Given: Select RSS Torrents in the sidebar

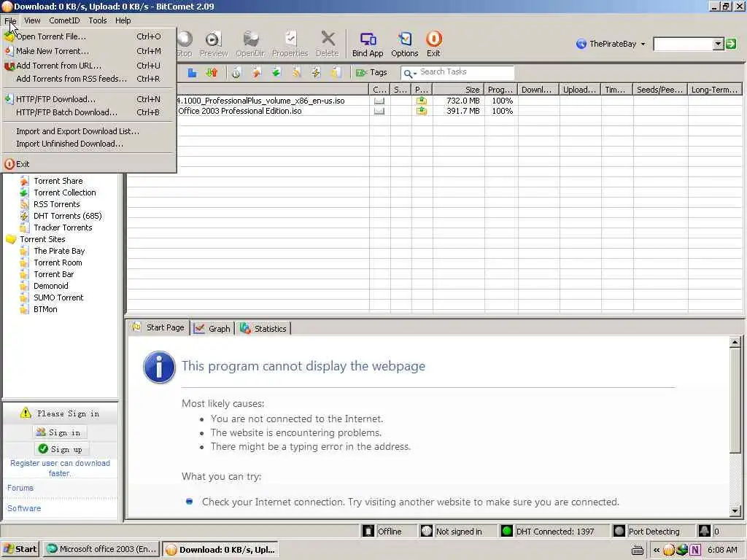Looking at the screenshot, I should 57,204.
